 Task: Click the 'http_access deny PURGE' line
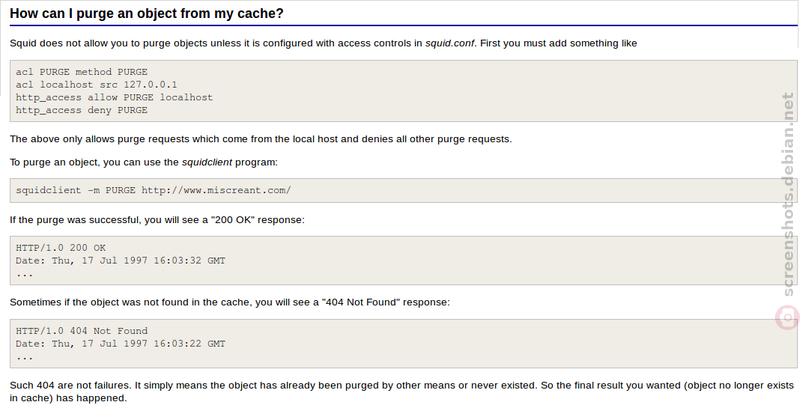(82, 110)
